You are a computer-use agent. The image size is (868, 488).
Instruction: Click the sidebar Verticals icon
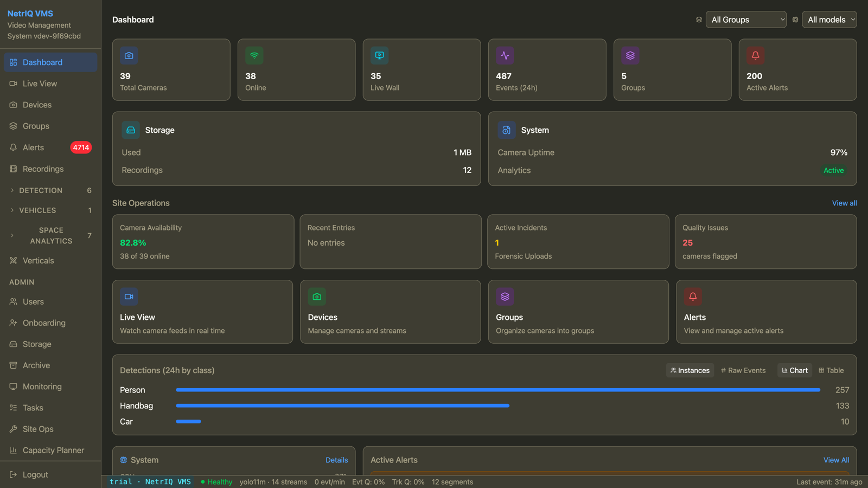point(14,260)
